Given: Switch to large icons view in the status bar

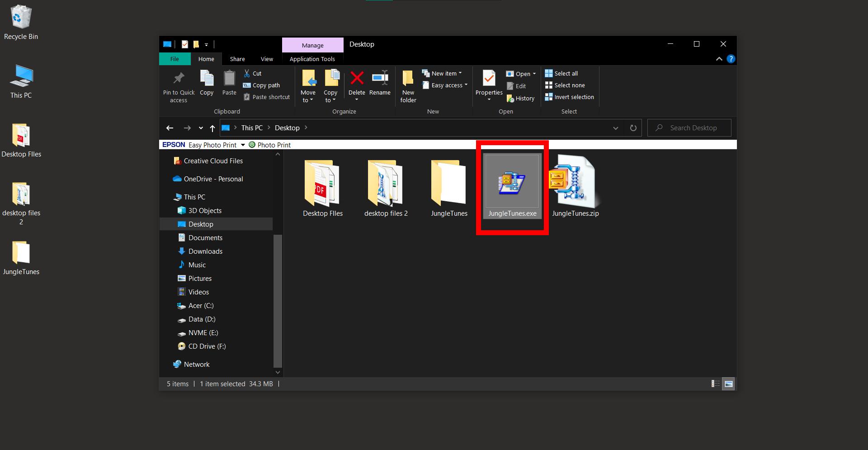Looking at the screenshot, I should pos(728,384).
